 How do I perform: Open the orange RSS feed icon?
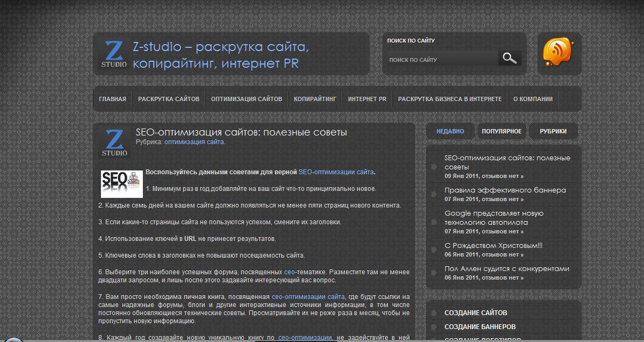(558, 52)
